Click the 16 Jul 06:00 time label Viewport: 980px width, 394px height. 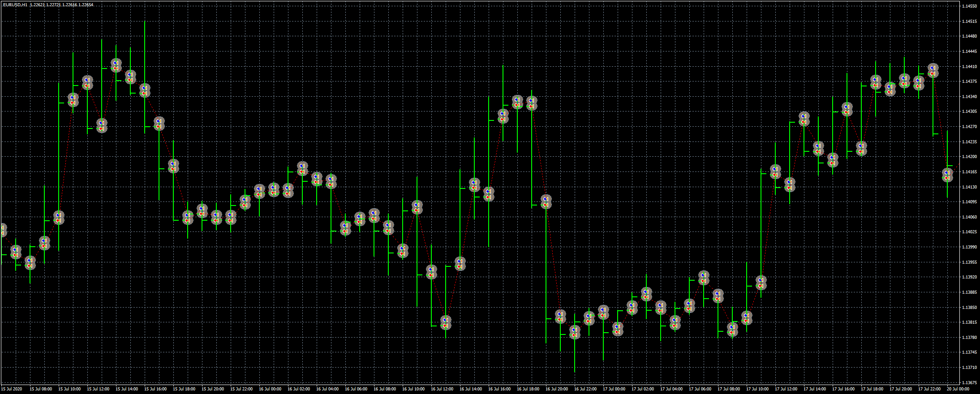point(356,389)
